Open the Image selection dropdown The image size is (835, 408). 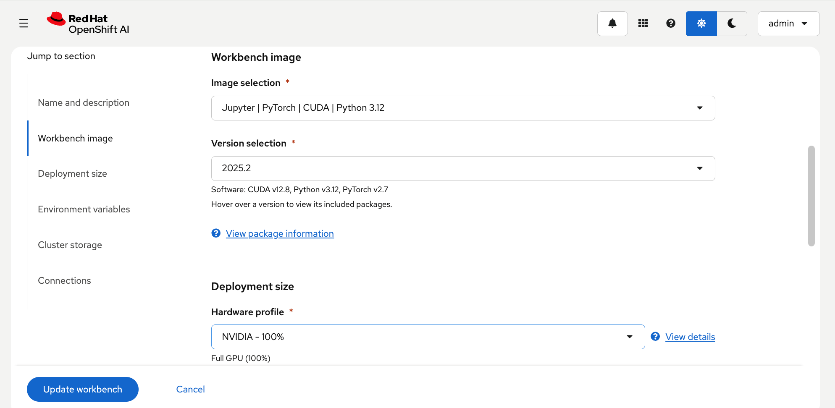pyautogui.click(x=463, y=108)
